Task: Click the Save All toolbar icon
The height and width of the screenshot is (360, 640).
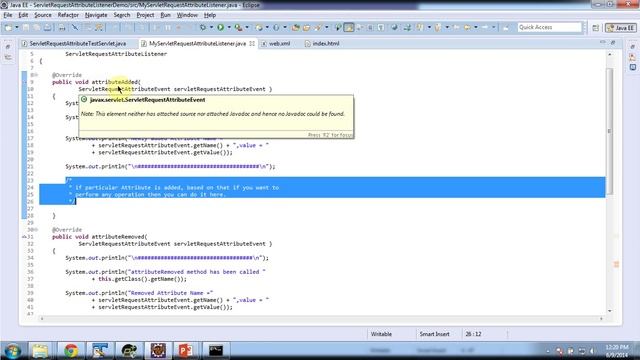Action: click(x=36, y=27)
